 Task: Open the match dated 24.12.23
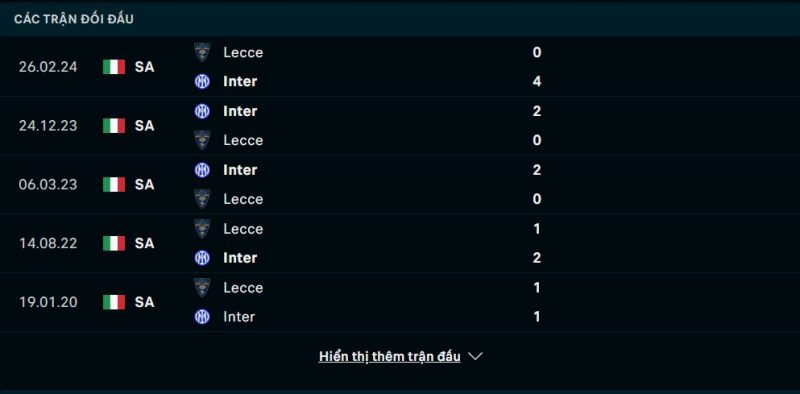(400, 126)
